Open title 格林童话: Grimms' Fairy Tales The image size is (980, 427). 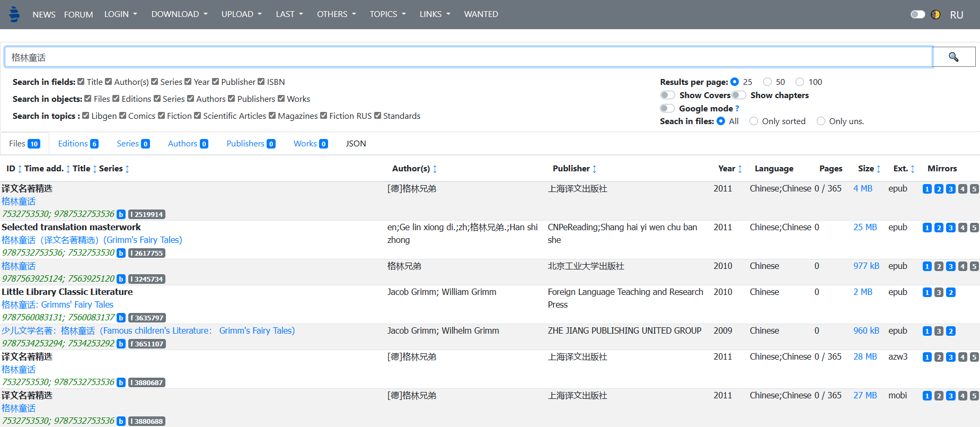(57, 304)
